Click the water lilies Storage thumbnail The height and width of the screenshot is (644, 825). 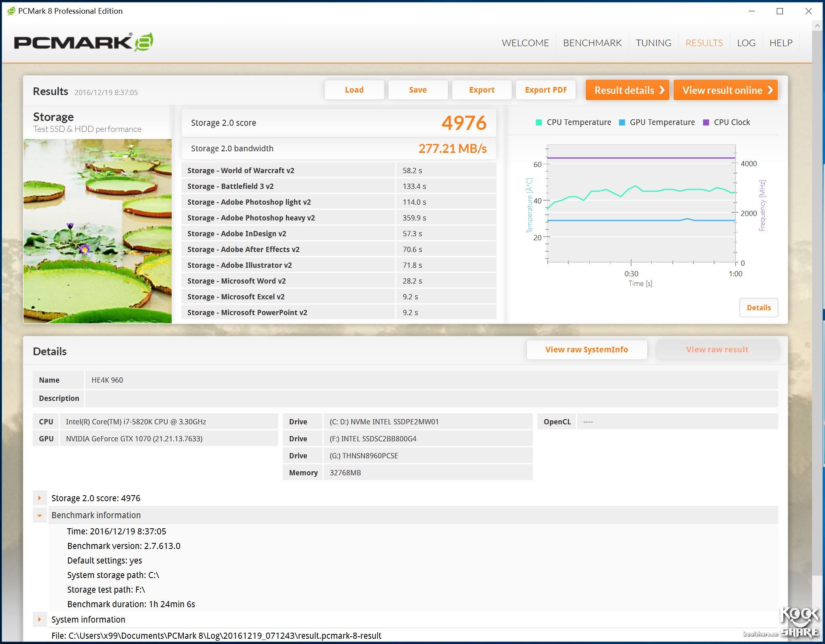(98, 231)
